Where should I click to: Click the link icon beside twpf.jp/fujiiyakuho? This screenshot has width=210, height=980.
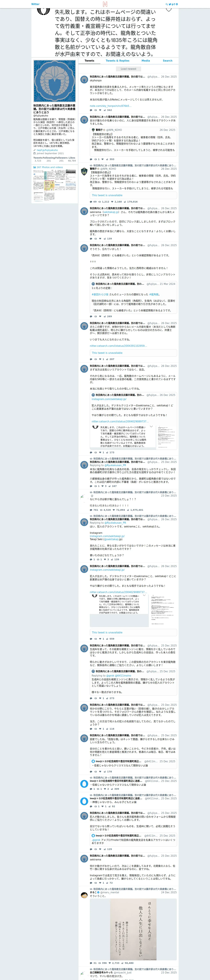(x=35, y=150)
